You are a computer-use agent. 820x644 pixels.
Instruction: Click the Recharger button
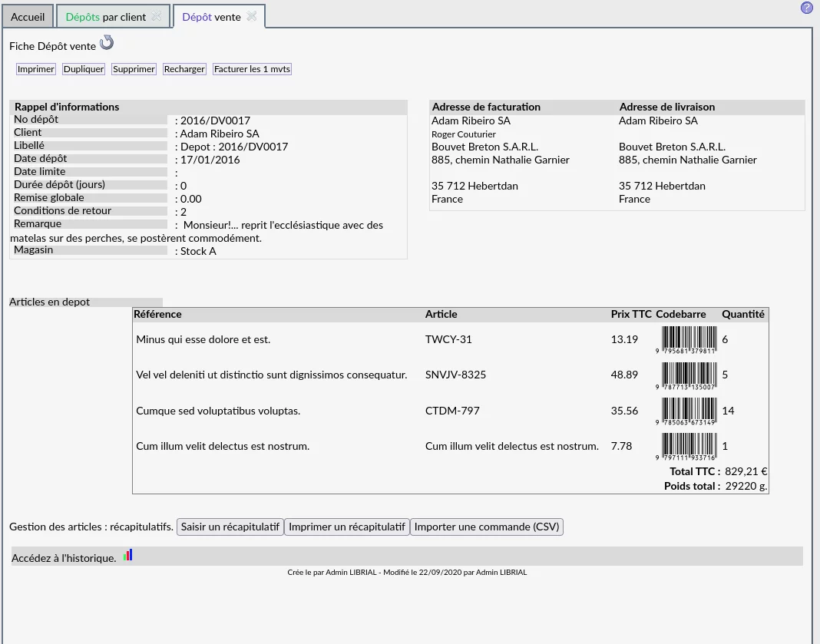(x=184, y=69)
